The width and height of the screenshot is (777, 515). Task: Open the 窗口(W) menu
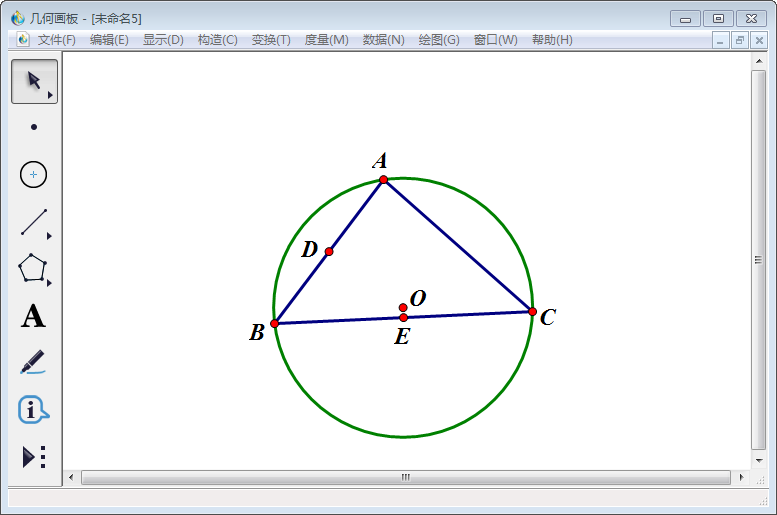[496, 40]
